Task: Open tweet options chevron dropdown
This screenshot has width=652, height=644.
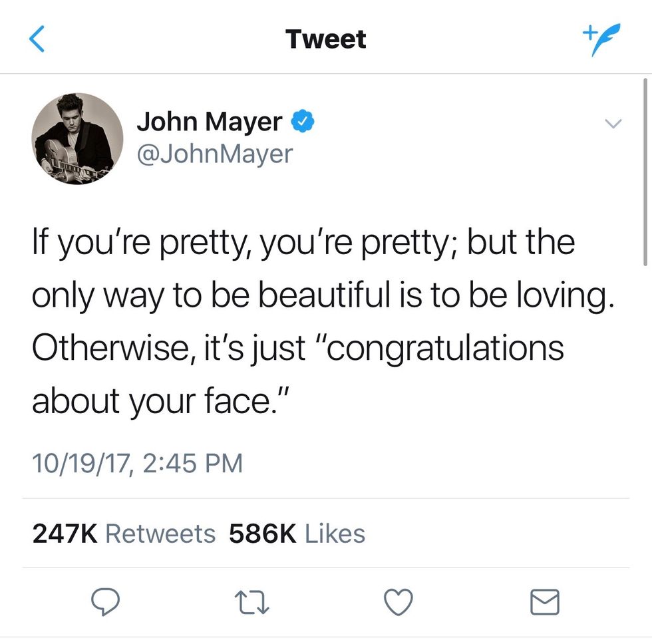Action: click(x=613, y=123)
